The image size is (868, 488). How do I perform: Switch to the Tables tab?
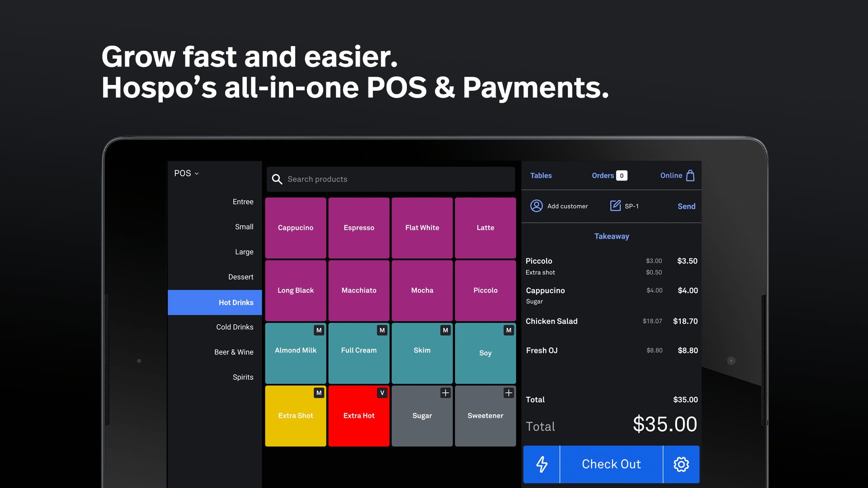(x=541, y=176)
